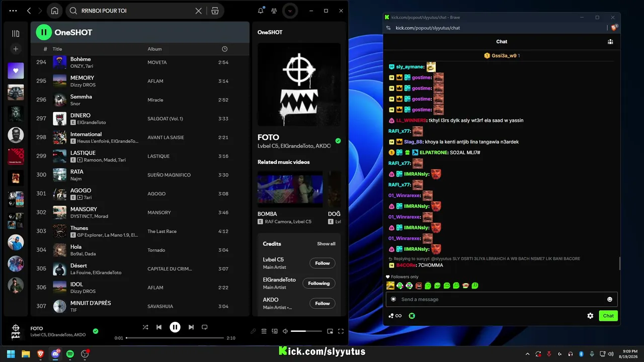The width and height of the screenshot is (644, 362).
Task: Adjust the Spotify volume slider
Action: (x=306, y=331)
